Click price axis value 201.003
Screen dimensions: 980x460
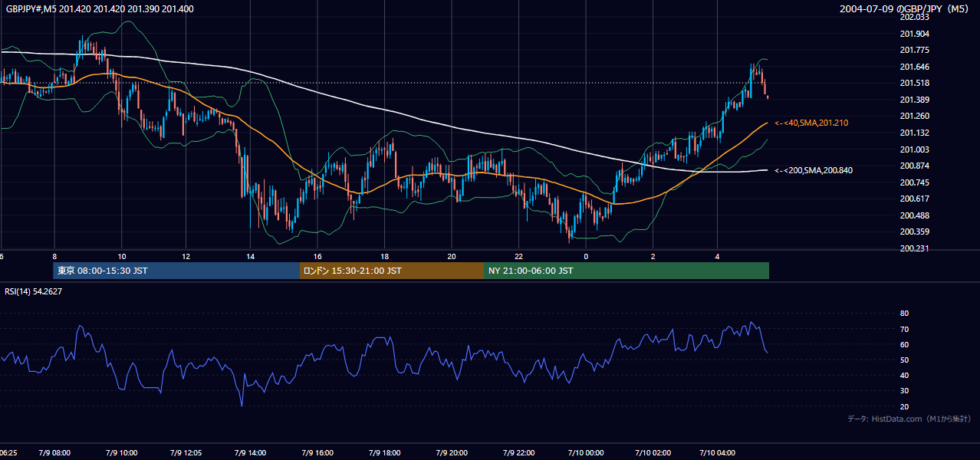tap(913, 149)
